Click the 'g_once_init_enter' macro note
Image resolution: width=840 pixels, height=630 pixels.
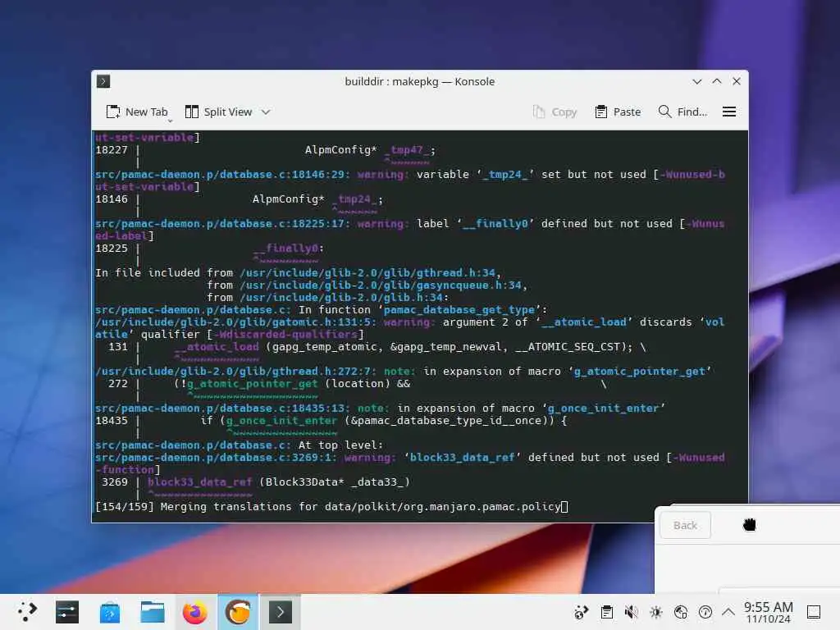coord(603,409)
